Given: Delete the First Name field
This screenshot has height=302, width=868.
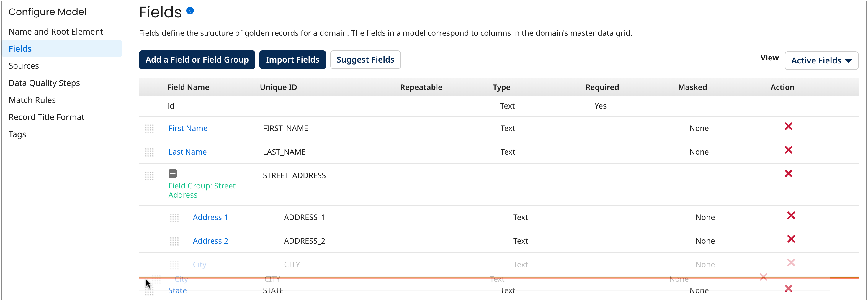Looking at the screenshot, I should [x=788, y=127].
